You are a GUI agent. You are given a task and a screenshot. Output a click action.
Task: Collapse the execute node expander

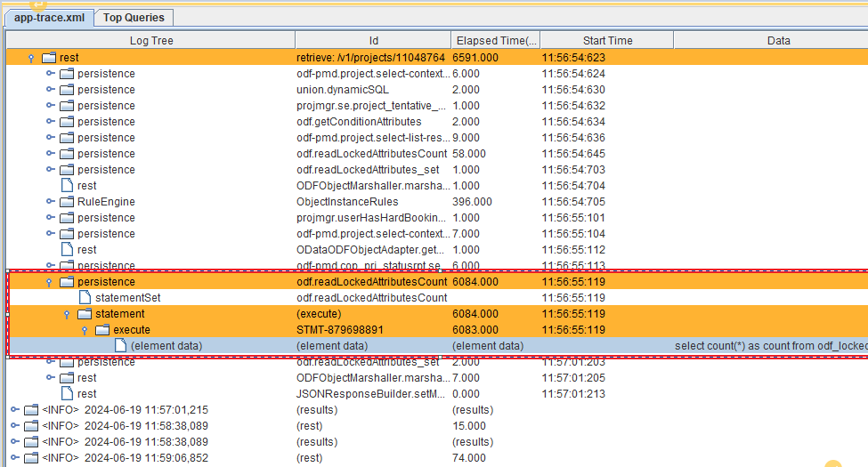(x=85, y=330)
